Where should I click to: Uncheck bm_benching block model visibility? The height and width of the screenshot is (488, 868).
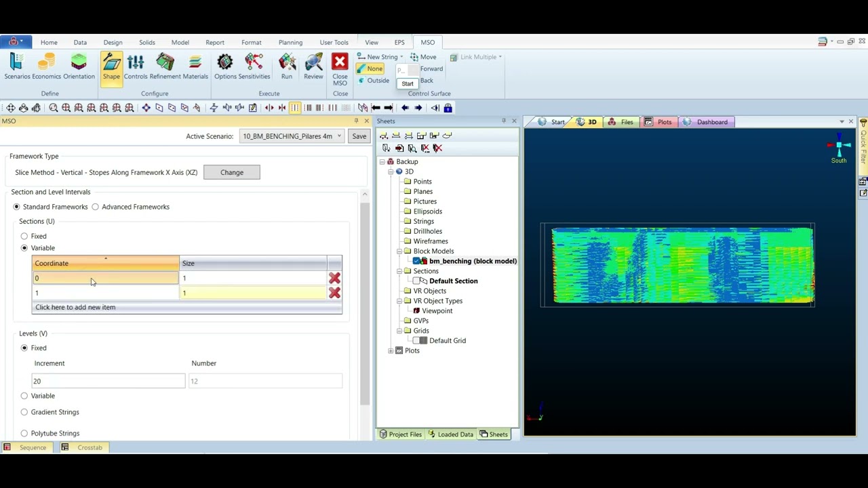(x=416, y=261)
